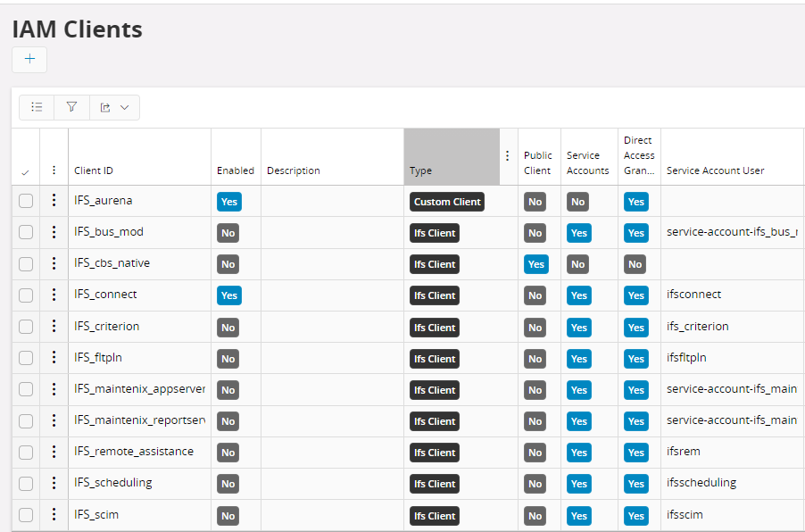Click the Public Client Yes badge for IFS_cbs_native

[x=536, y=263]
